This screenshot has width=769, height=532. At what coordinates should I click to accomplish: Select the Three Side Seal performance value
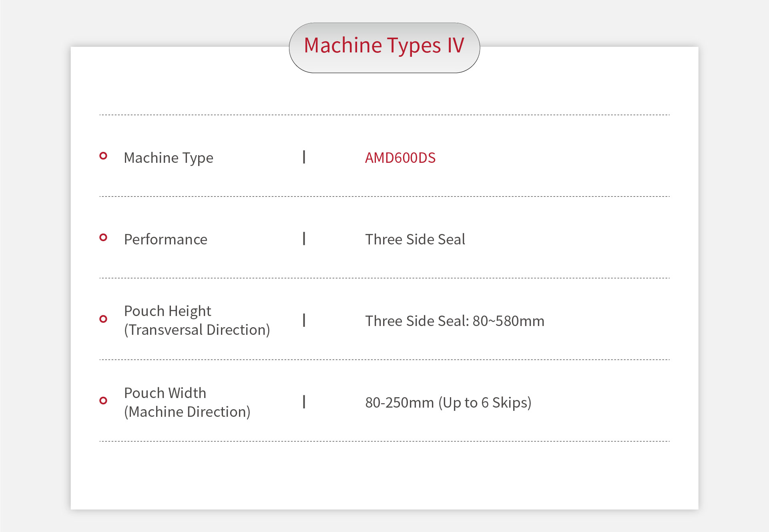[415, 240]
